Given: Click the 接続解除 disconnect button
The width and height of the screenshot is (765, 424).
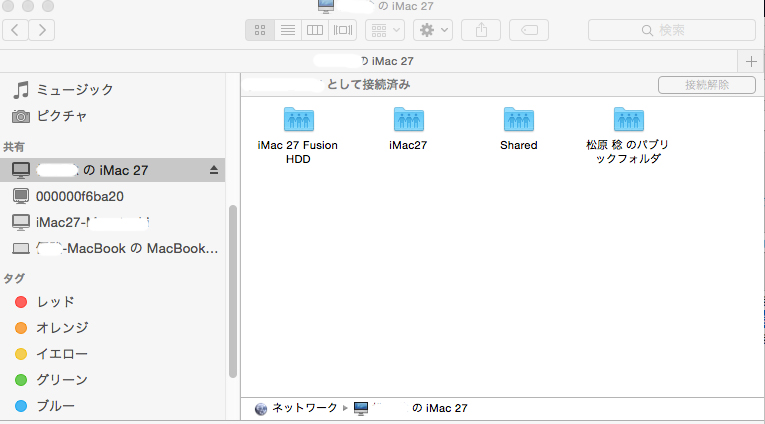Looking at the screenshot, I should pos(706,85).
